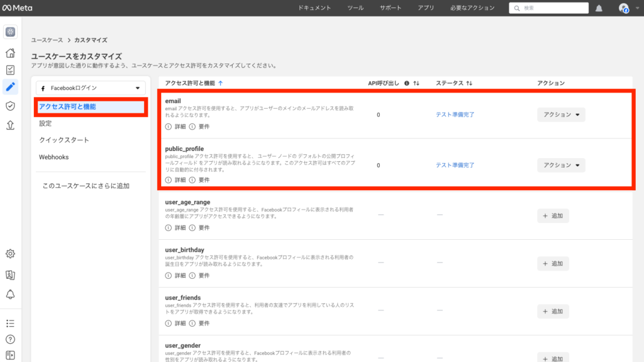Toggle sort arrow on アクセス許可と機能 column

pyautogui.click(x=220, y=83)
